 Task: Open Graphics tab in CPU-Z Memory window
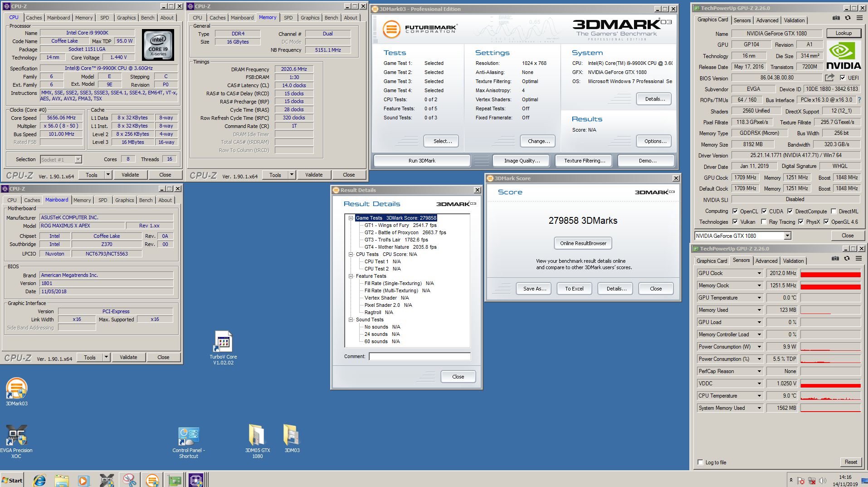[x=310, y=18]
